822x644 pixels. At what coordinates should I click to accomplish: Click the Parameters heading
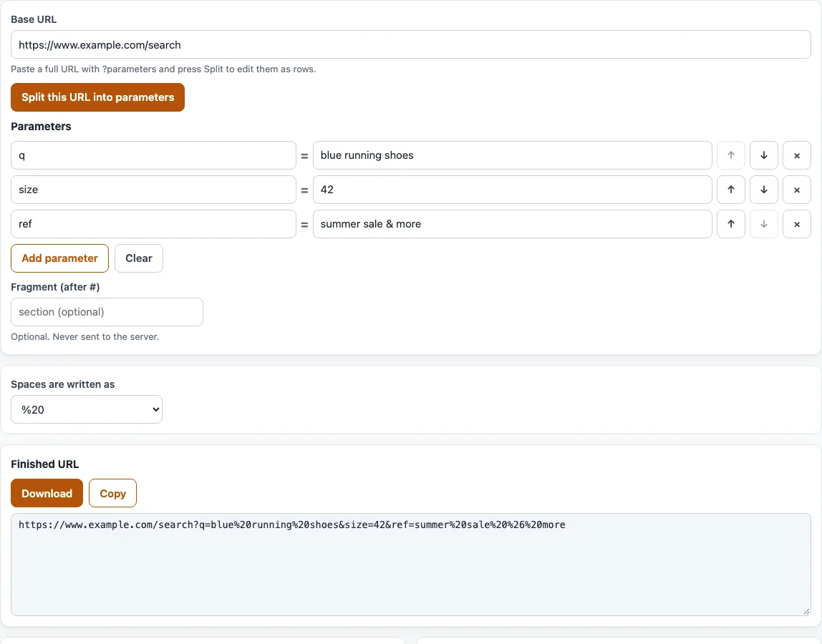pyautogui.click(x=41, y=126)
